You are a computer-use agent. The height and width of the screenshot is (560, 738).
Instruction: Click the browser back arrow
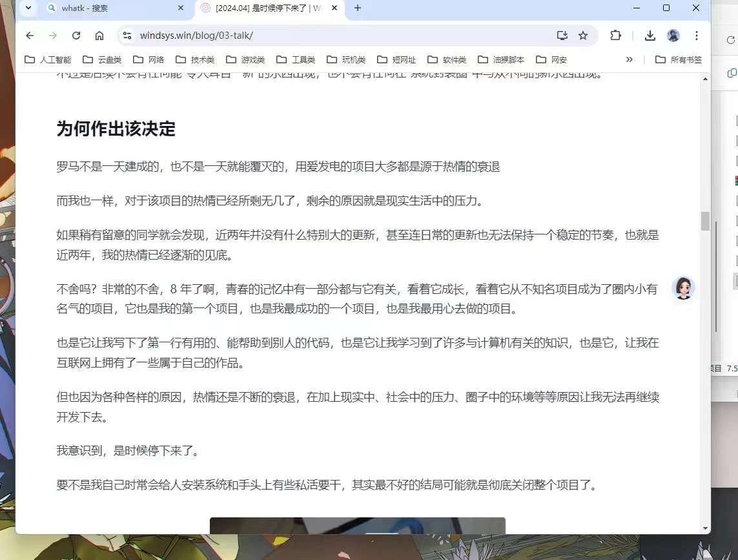[30, 36]
